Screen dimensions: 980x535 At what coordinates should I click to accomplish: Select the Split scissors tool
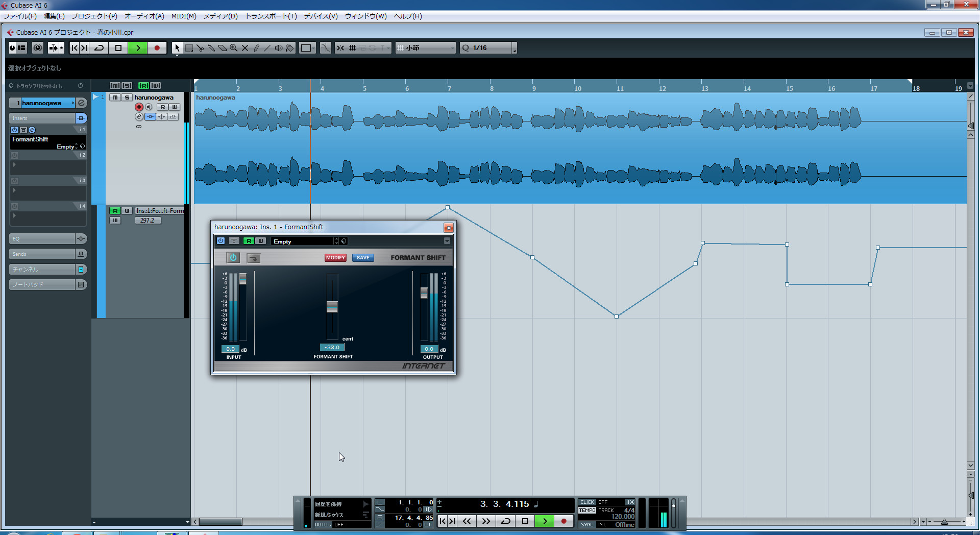pos(200,48)
